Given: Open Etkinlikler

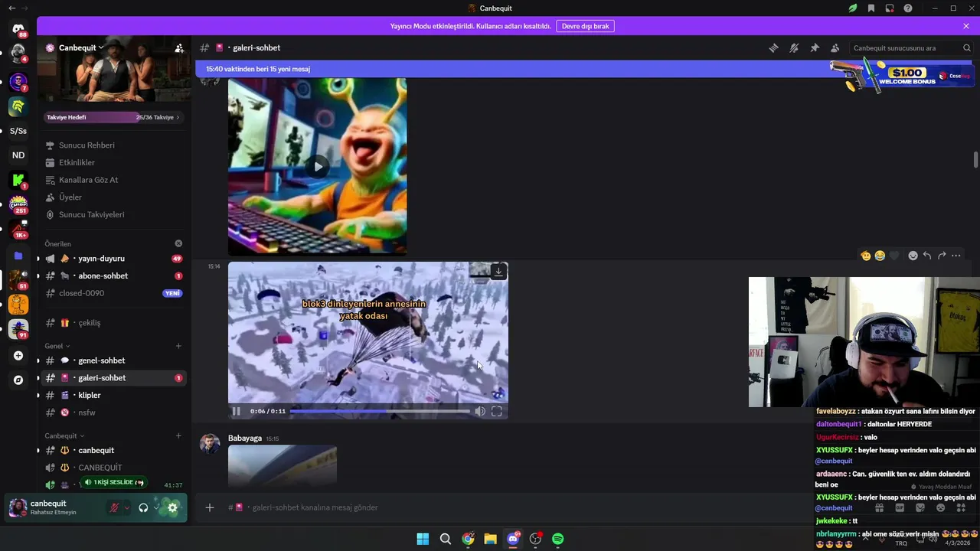Looking at the screenshot, I should pos(77,163).
